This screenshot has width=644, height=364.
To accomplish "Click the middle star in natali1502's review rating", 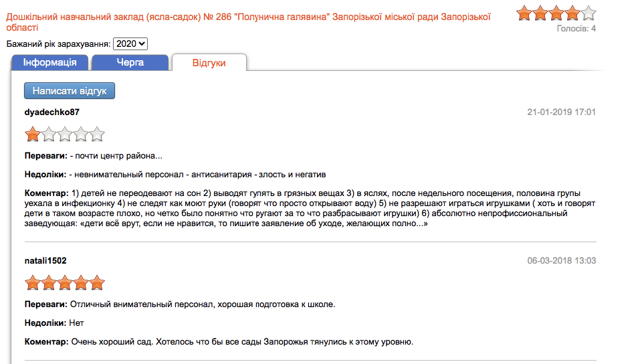I will pos(65,283).
